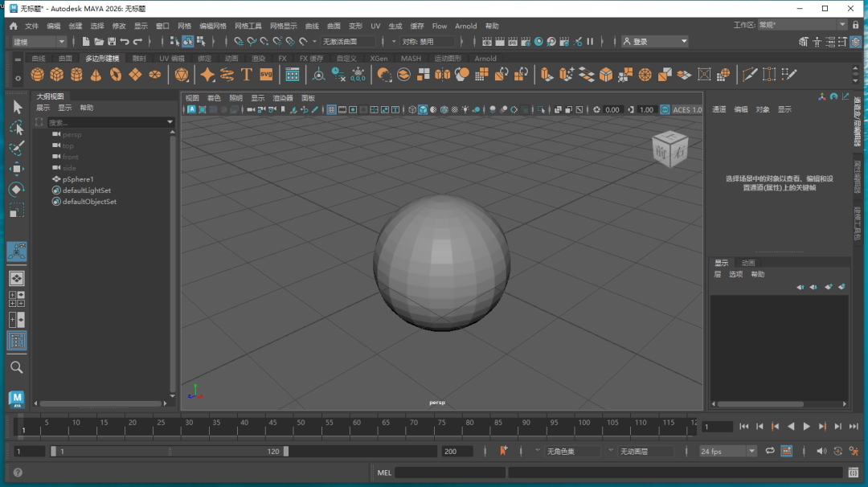Open the 24 fps frame rate dropdown
Viewport: 868px width, 487px height.
728,452
